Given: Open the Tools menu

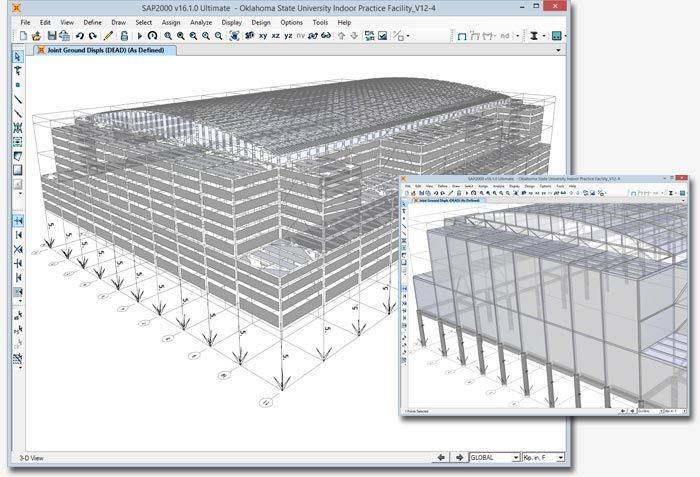Looking at the screenshot, I should 320,22.
